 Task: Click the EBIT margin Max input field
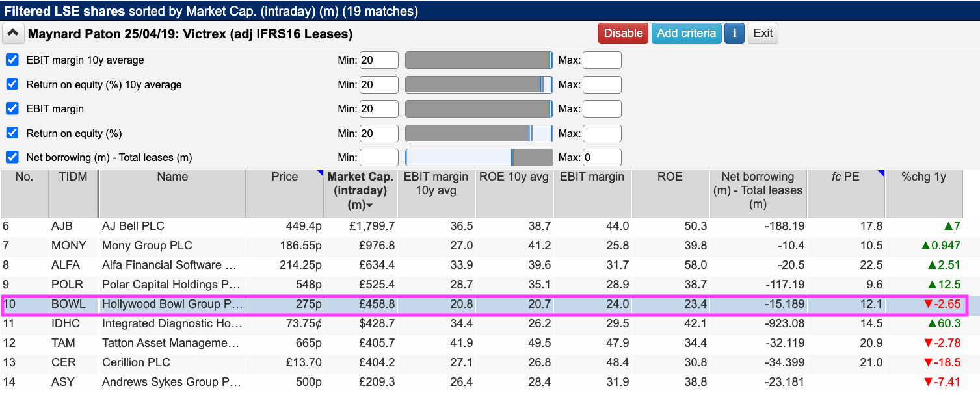[x=602, y=109]
